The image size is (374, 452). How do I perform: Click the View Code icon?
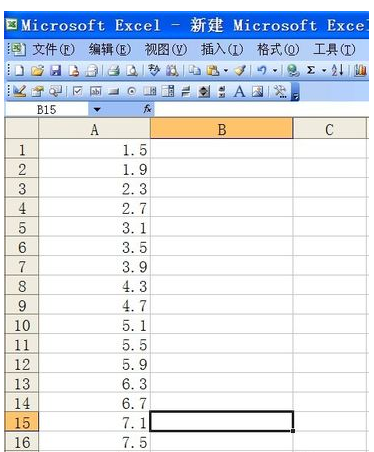click(56, 91)
